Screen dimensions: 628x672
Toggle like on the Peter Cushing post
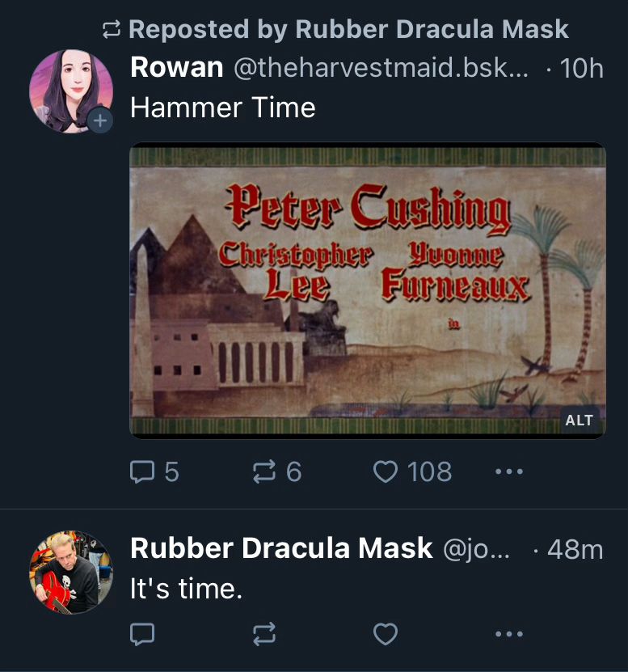387,472
